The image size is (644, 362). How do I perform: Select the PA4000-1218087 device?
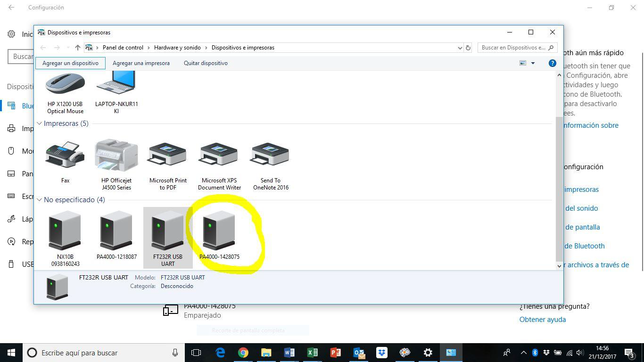[116, 235]
